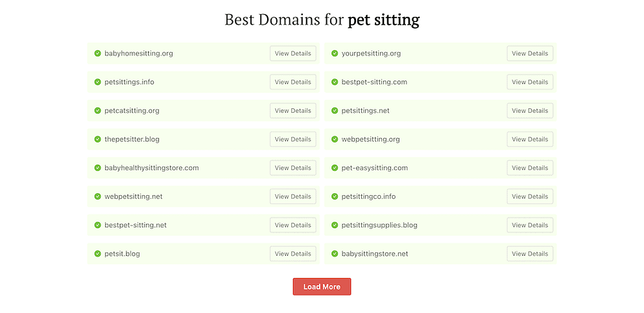Load more domain suggestions
Viewport: 644px width, 313px height.
(x=322, y=286)
